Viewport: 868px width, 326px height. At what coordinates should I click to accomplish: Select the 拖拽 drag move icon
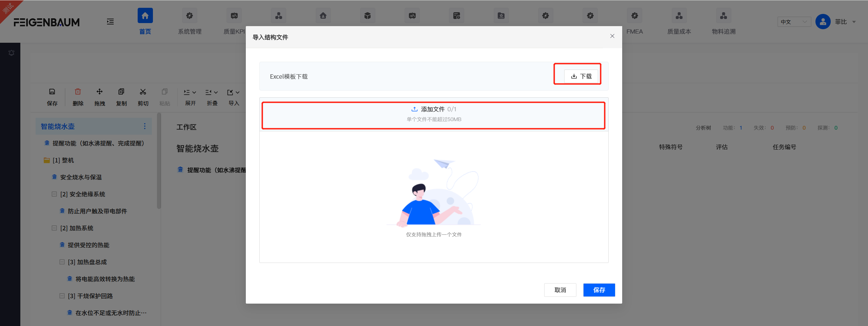point(99,92)
